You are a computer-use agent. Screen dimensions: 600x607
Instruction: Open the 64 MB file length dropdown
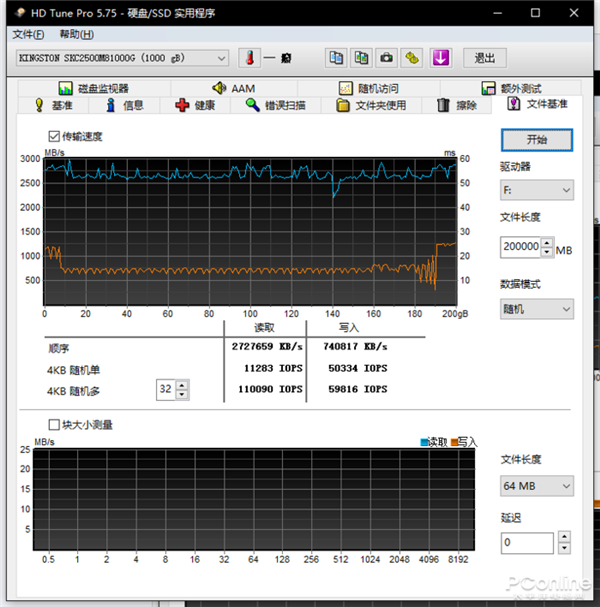[x=537, y=486]
